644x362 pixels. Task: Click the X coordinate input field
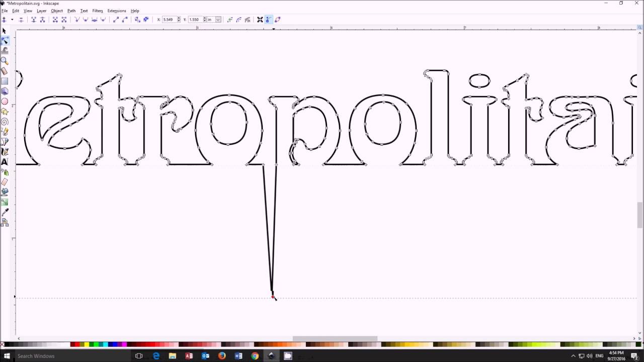pyautogui.click(x=169, y=20)
